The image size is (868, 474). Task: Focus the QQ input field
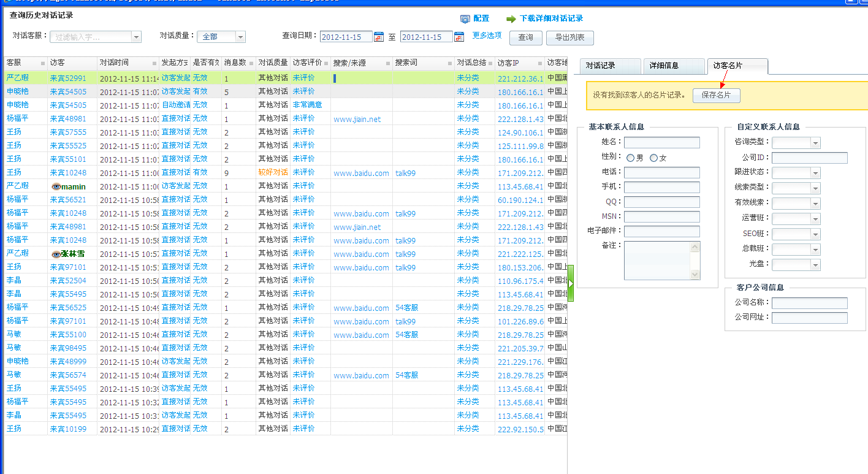[x=662, y=202]
